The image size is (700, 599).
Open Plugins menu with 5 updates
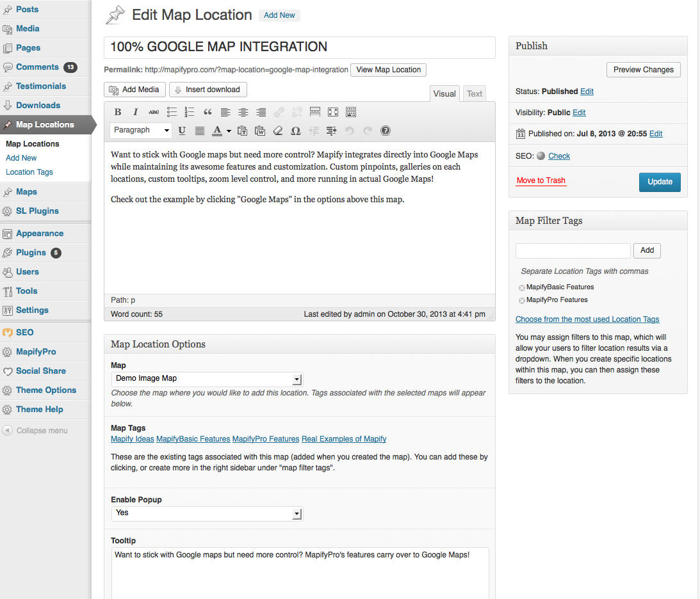(31, 252)
